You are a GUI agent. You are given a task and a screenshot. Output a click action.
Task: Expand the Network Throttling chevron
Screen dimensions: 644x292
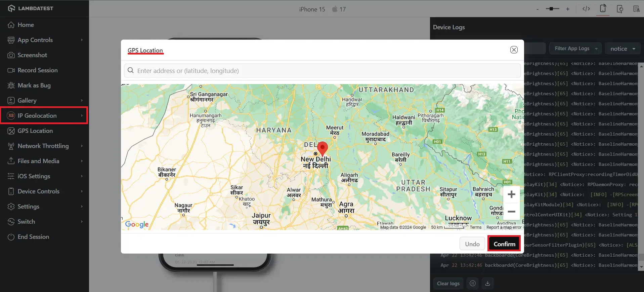(82, 146)
